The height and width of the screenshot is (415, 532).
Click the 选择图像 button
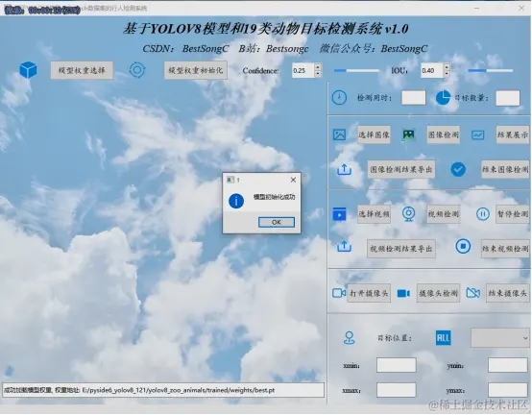click(x=374, y=134)
